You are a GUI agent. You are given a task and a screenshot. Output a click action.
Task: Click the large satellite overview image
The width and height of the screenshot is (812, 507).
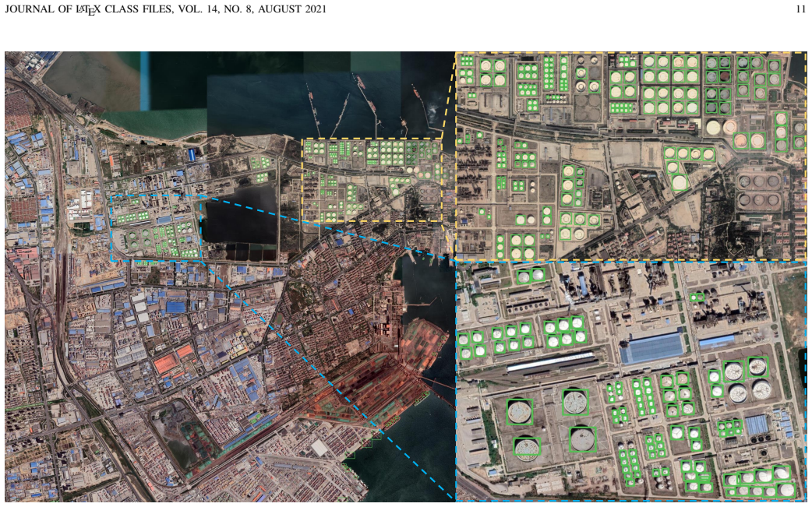coord(230,276)
